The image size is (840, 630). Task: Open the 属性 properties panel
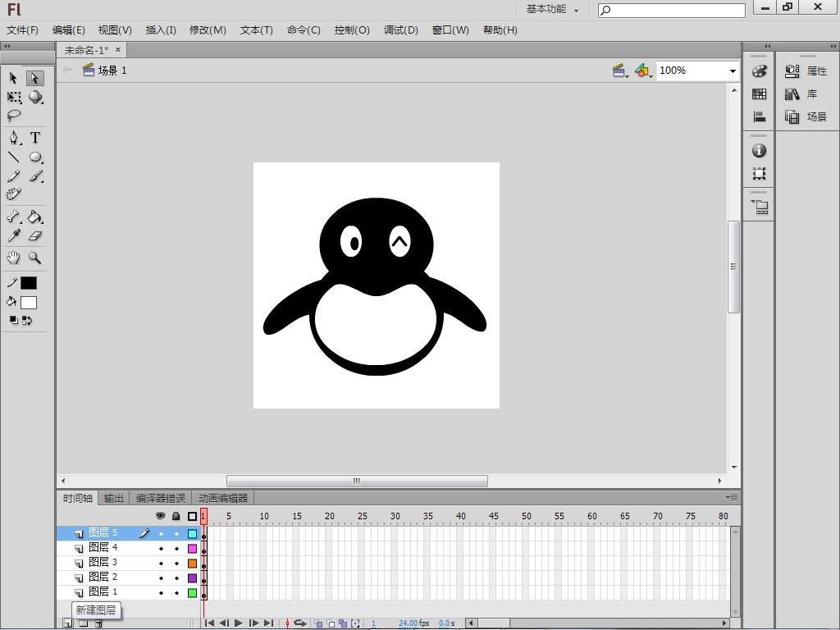tap(806, 71)
